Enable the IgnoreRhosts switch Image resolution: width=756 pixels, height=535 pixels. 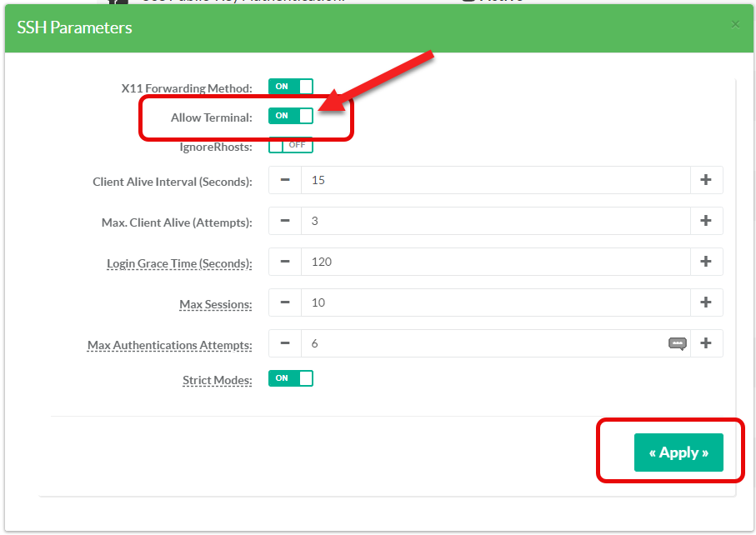(x=290, y=145)
